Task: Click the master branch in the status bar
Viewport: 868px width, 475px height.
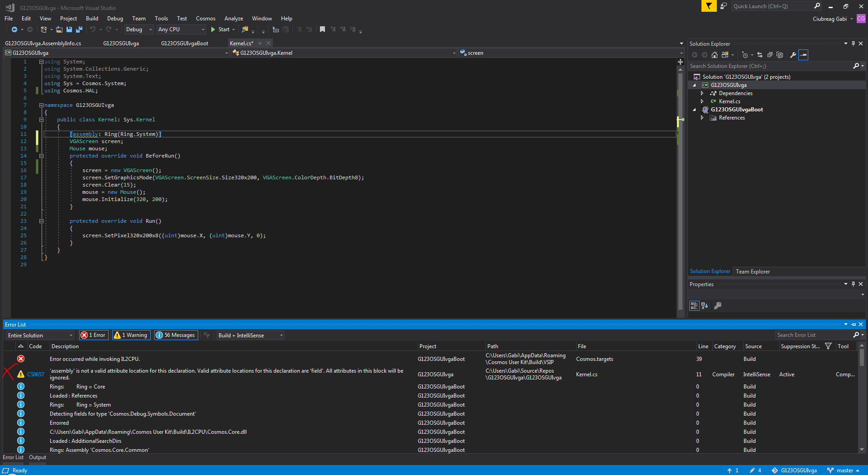Action: click(x=843, y=470)
